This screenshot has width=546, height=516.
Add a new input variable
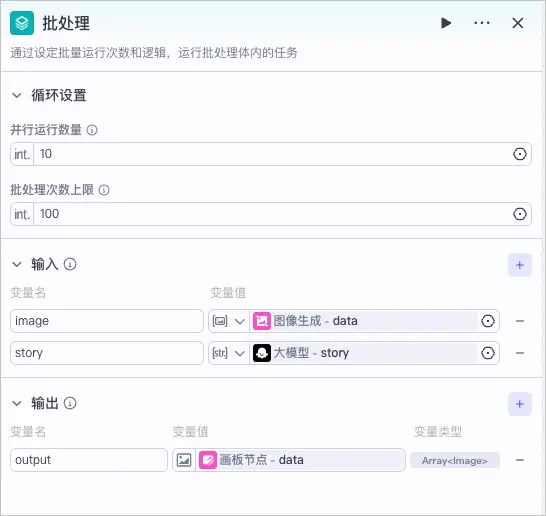click(520, 265)
